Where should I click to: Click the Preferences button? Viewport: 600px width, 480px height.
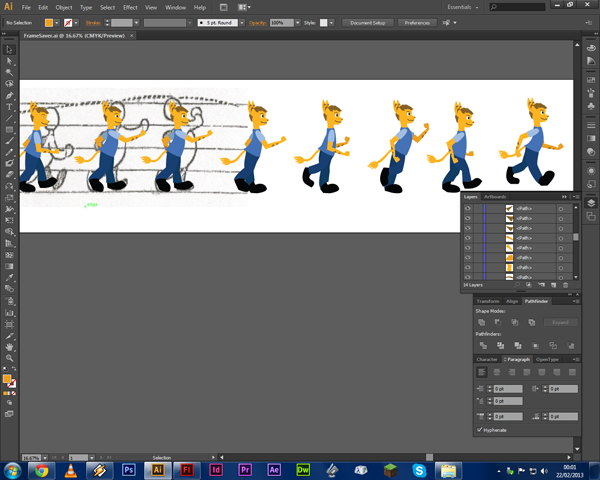pos(417,21)
